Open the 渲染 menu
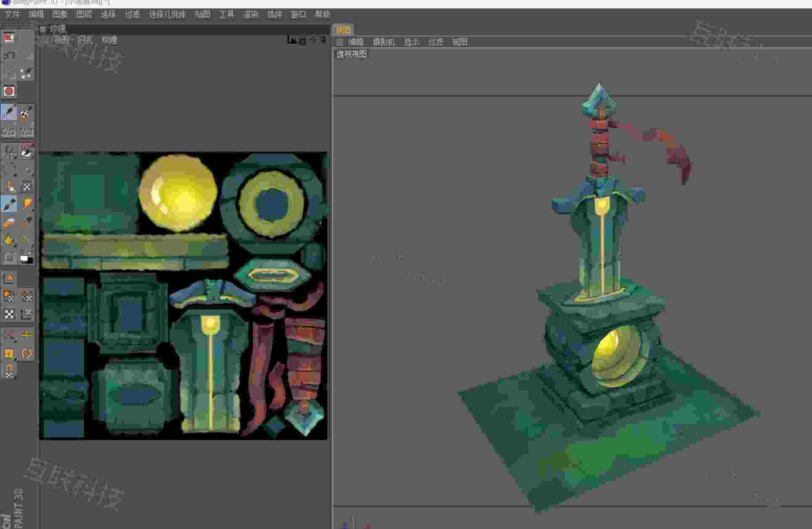 coord(251,15)
